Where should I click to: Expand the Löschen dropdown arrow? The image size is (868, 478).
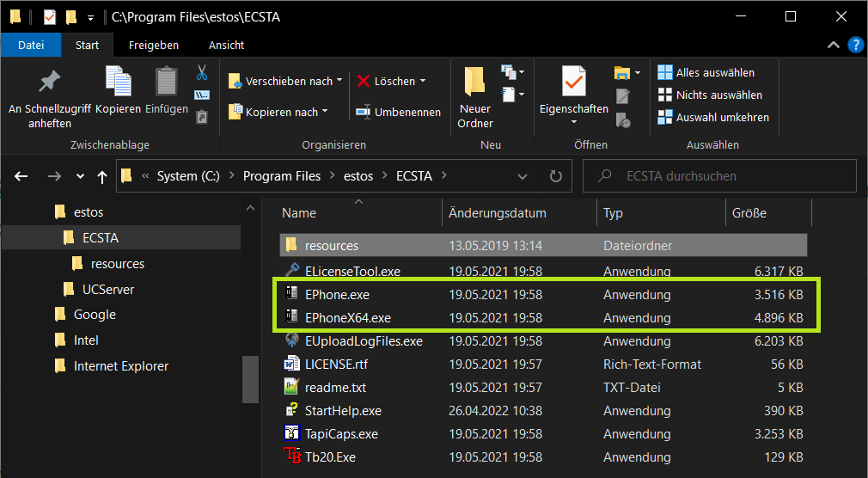(x=423, y=81)
